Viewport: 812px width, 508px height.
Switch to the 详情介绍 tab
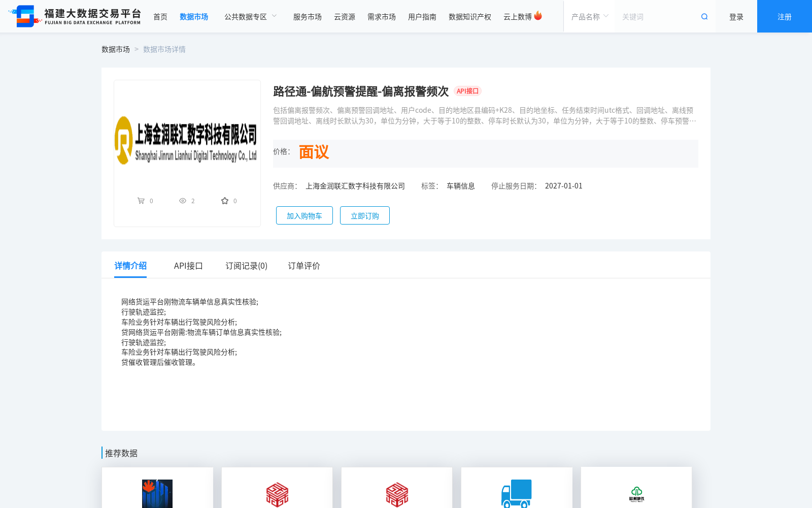click(x=130, y=266)
